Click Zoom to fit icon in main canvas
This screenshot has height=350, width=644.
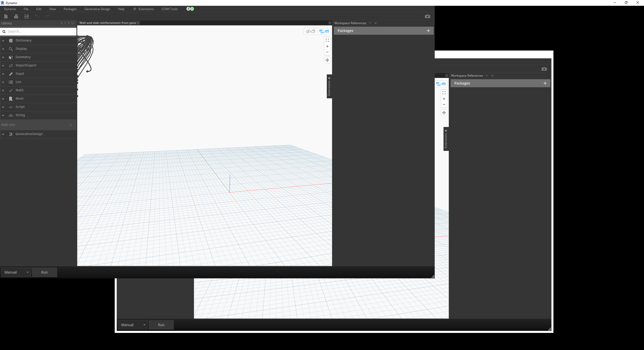click(x=327, y=40)
